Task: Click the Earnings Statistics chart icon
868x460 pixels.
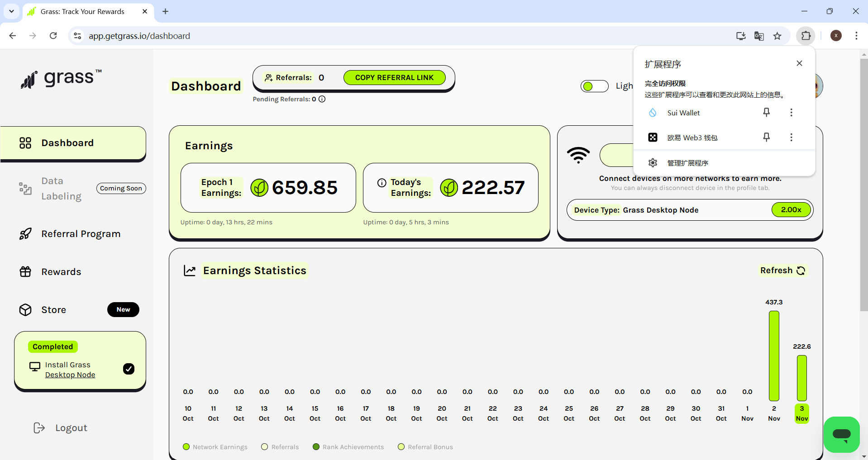Action: coord(190,270)
